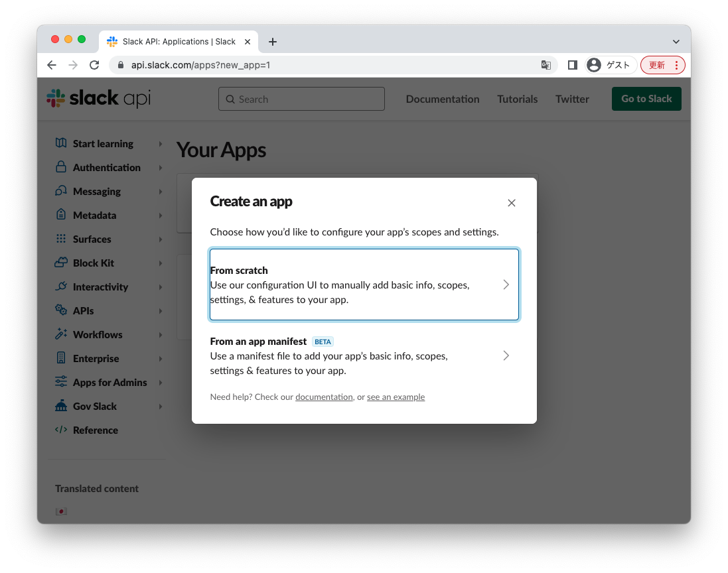
Task: Click the Slack API search field
Action: click(x=301, y=99)
